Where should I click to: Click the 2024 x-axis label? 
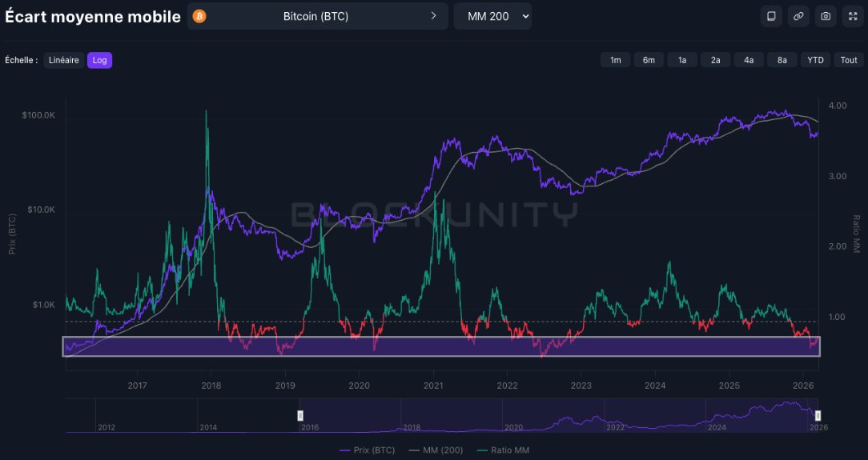pyautogui.click(x=656, y=386)
